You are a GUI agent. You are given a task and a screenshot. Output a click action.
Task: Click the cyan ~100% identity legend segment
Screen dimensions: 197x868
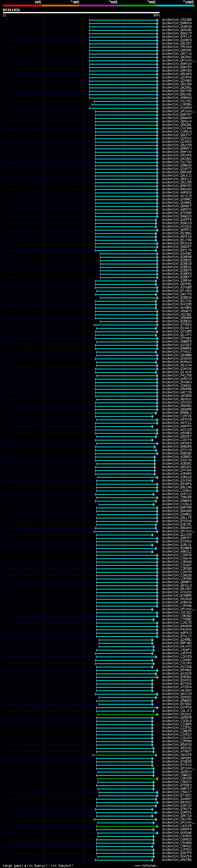(175, 6)
